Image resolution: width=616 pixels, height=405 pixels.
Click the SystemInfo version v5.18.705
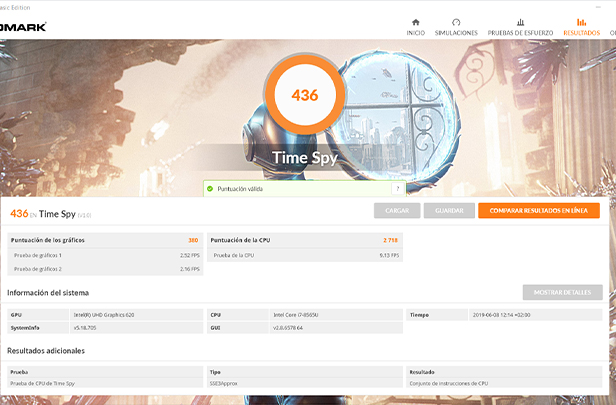pyautogui.click(x=85, y=328)
